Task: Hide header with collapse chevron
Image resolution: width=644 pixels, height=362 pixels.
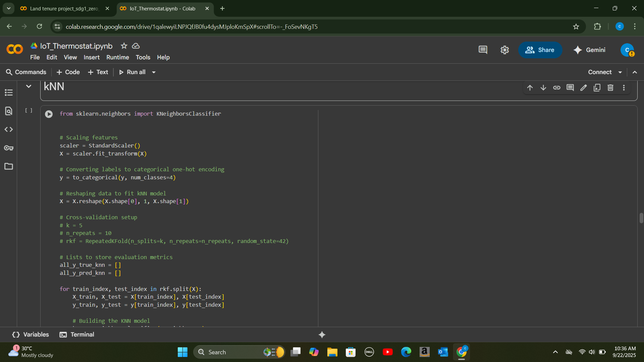Action: [x=635, y=72]
